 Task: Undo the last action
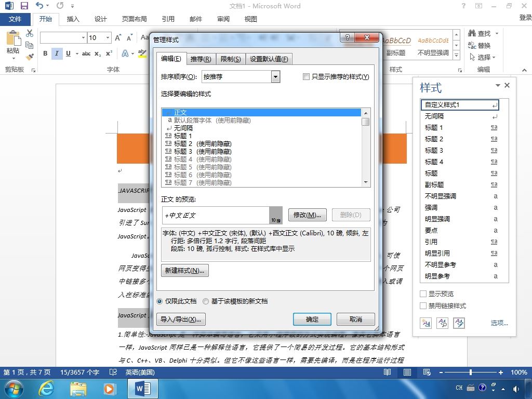pos(39,5)
